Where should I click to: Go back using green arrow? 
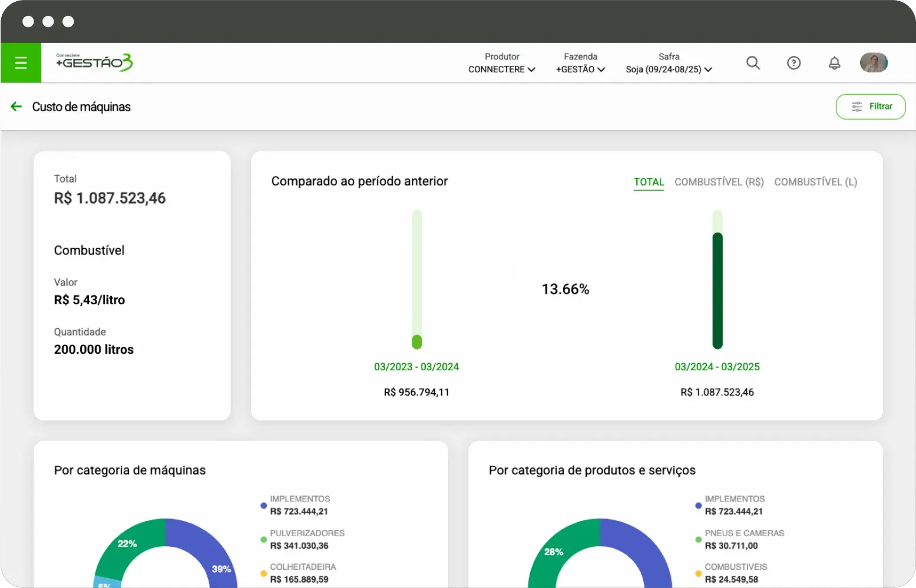pyautogui.click(x=16, y=107)
